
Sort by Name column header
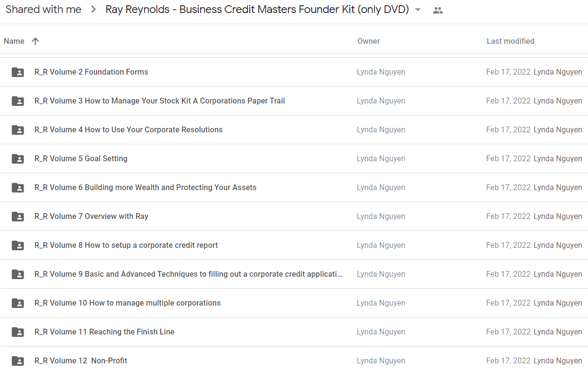(x=14, y=41)
